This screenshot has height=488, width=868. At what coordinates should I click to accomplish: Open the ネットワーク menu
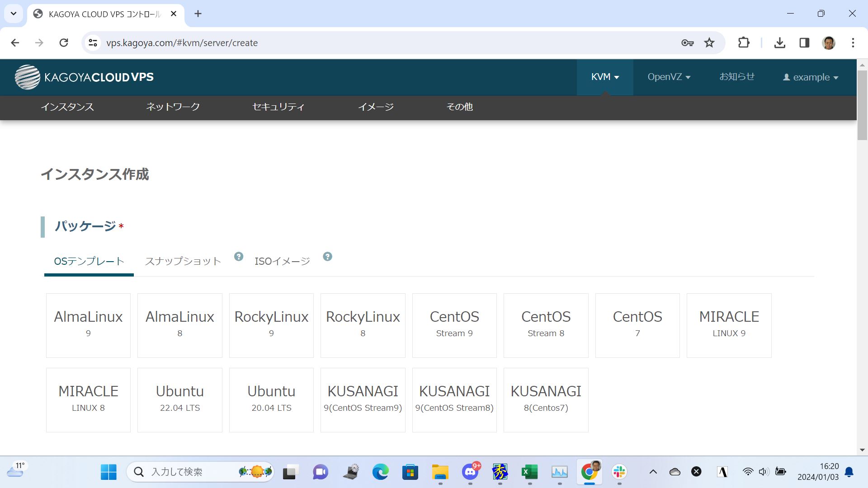click(173, 107)
